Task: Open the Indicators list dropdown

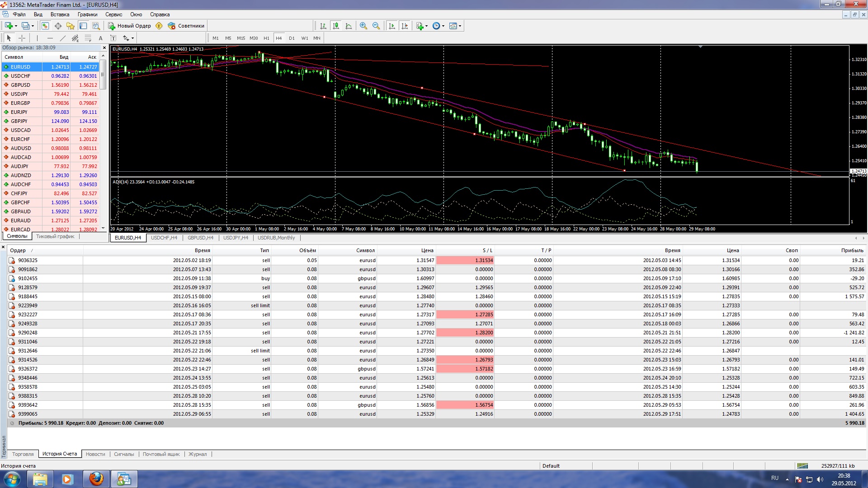Action: (422, 26)
